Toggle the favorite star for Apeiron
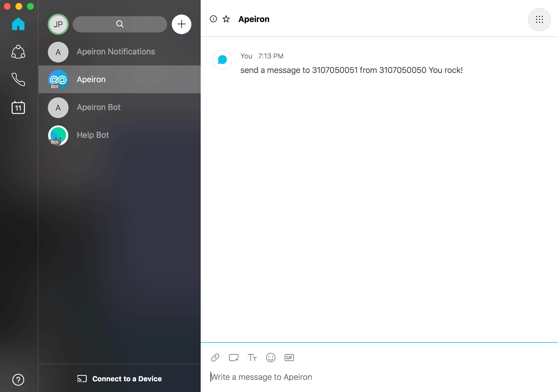 tap(226, 19)
